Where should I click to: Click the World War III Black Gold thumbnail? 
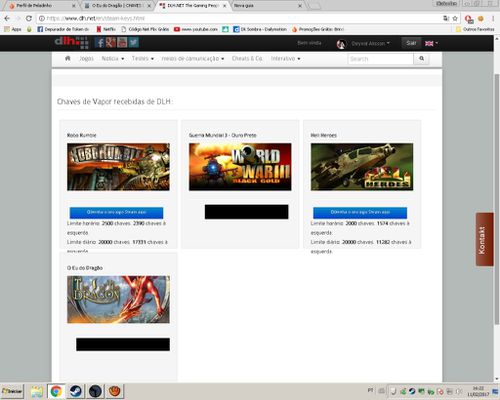pos(240,167)
